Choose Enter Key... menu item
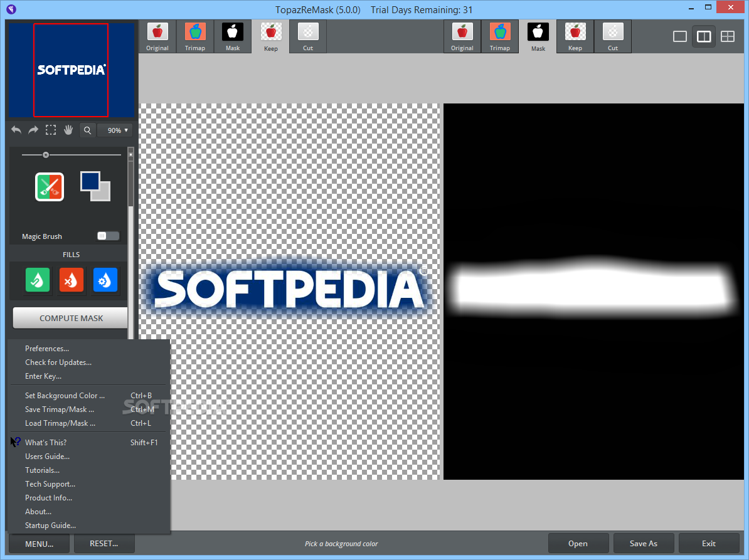Image resolution: width=749 pixels, height=560 pixels. 89,376
